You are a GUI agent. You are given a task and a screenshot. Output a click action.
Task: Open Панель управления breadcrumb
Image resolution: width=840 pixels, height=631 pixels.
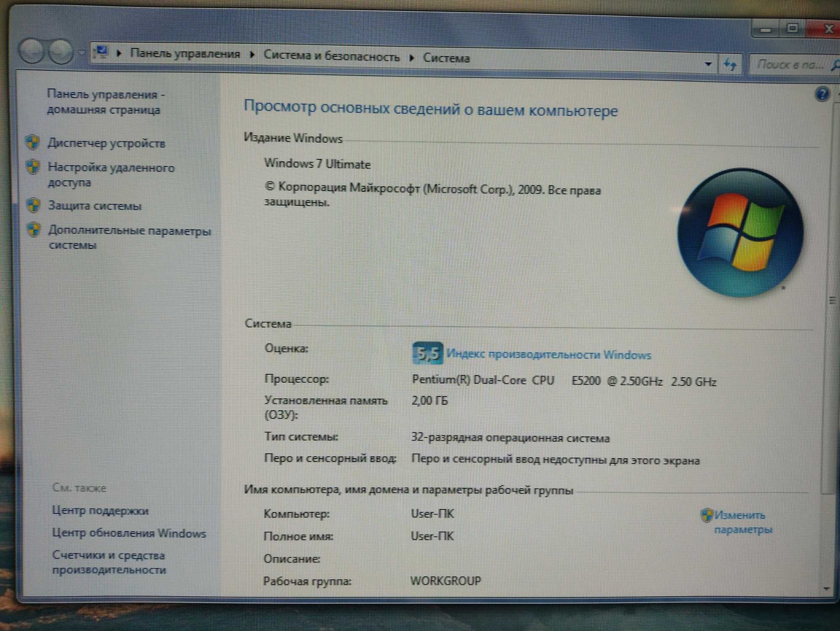click(x=185, y=53)
